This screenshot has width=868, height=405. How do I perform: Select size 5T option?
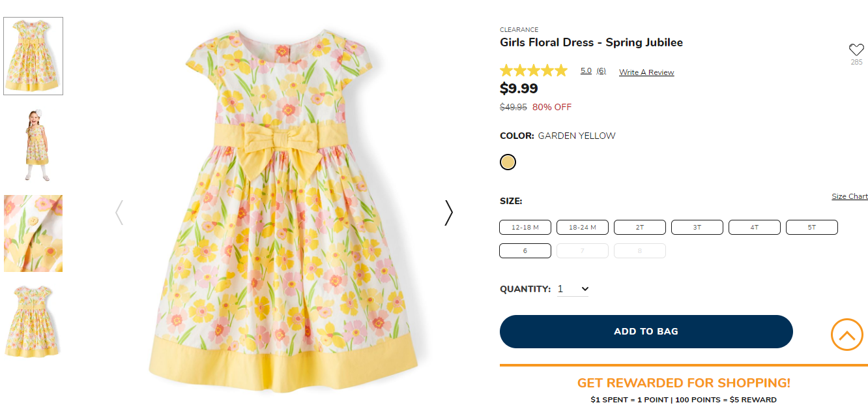click(811, 228)
